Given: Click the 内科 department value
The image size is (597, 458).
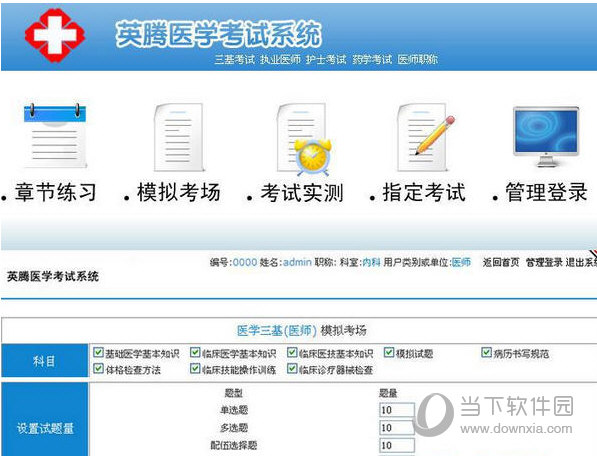Looking at the screenshot, I should [371, 262].
